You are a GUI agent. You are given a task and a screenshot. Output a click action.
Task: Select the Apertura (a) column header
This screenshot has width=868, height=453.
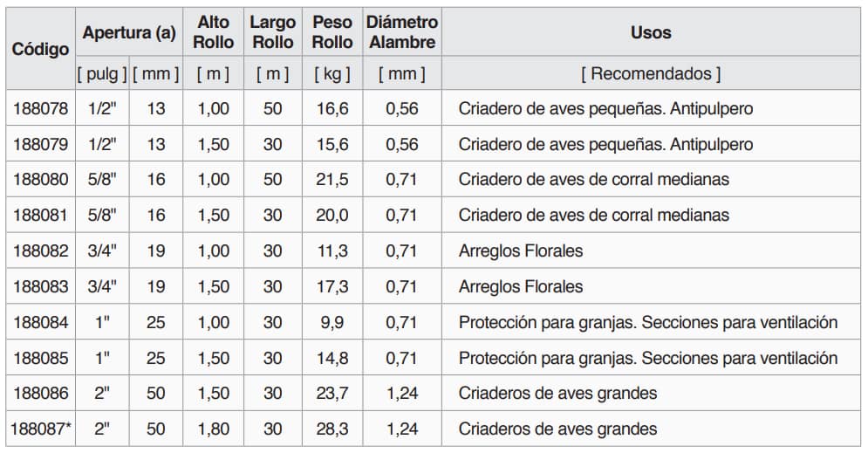tap(129, 33)
